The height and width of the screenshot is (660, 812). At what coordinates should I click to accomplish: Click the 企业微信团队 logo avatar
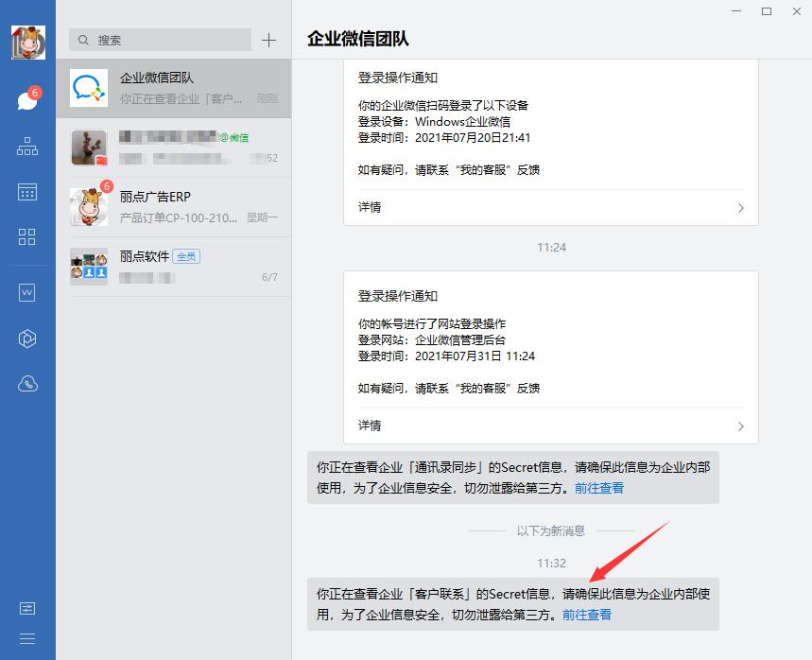(89, 88)
